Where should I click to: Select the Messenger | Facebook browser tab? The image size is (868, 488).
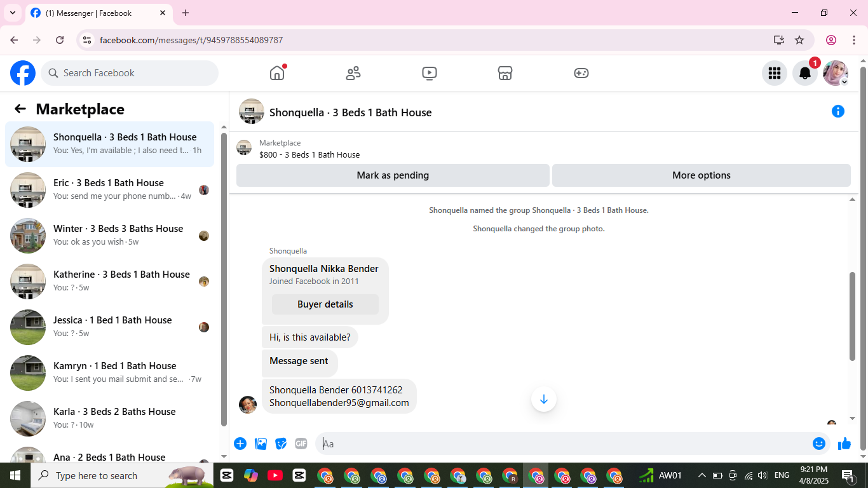click(98, 13)
